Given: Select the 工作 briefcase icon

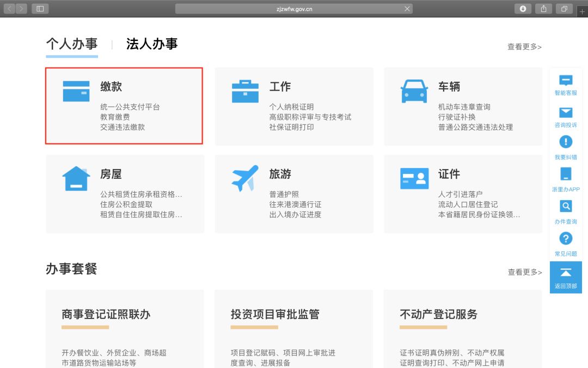Looking at the screenshot, I should [245, 91].
